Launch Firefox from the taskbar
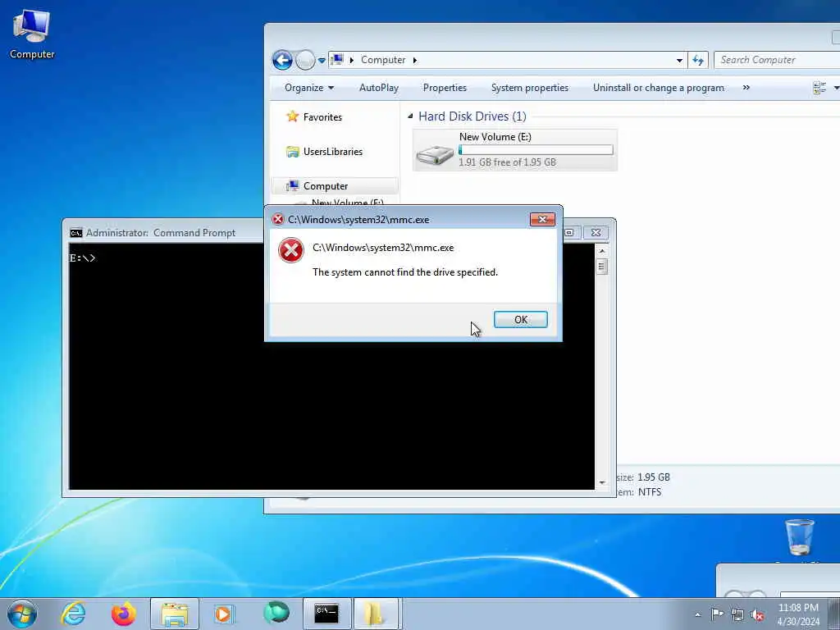This screenshot has width=840, height=630. pos(123,614)
